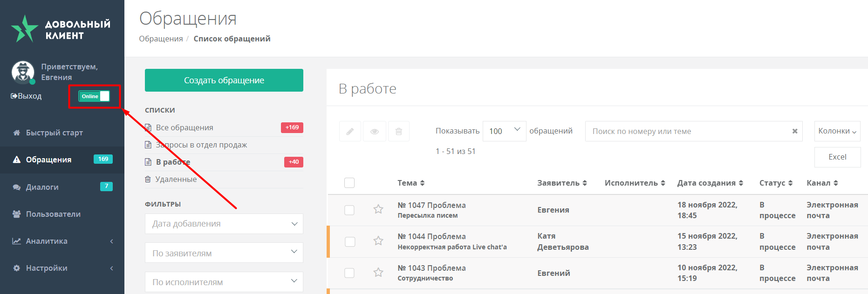Check the box for ticket № 1044
Image resolution: width=868 pixels, height=294 pixels.
pyautogui.click(x=349, y=241)
